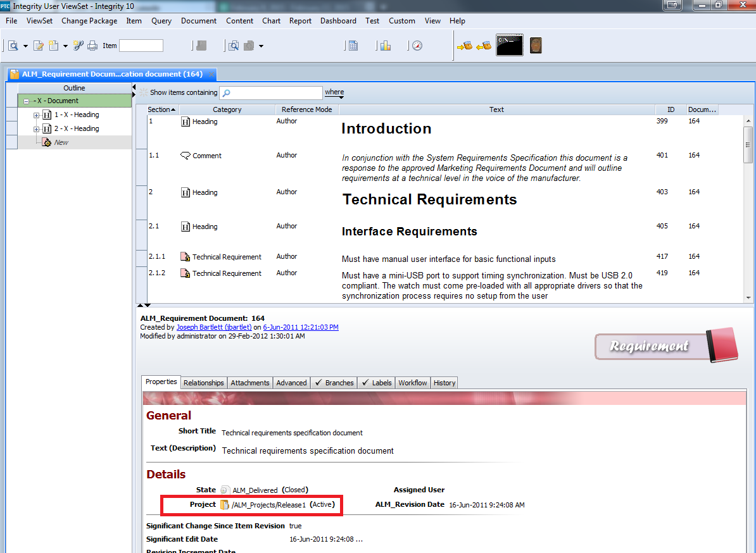The image size is (756, 553).
Task: Open the Document menu
Action: pos(199,21)
